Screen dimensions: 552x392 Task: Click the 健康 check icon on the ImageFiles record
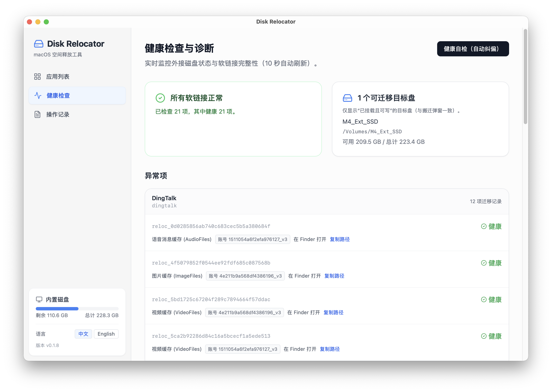coord(484,263)
